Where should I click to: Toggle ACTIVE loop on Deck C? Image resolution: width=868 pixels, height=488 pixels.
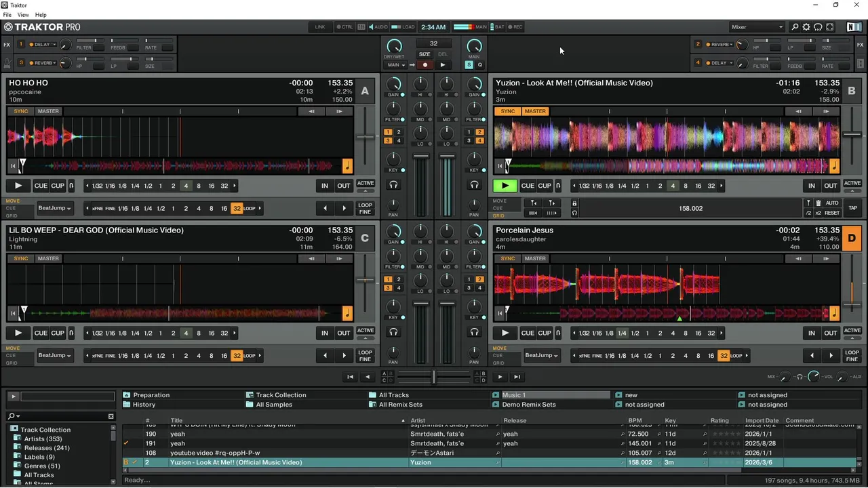pyautogui.click(x=366, y=330)
